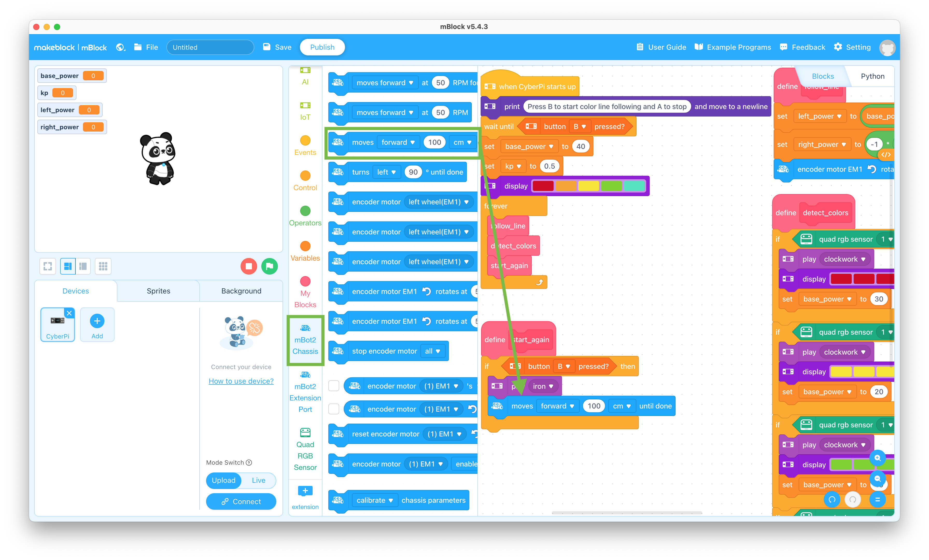
Task: Toggle the Upload mode switch
Action: coord(223,480)
